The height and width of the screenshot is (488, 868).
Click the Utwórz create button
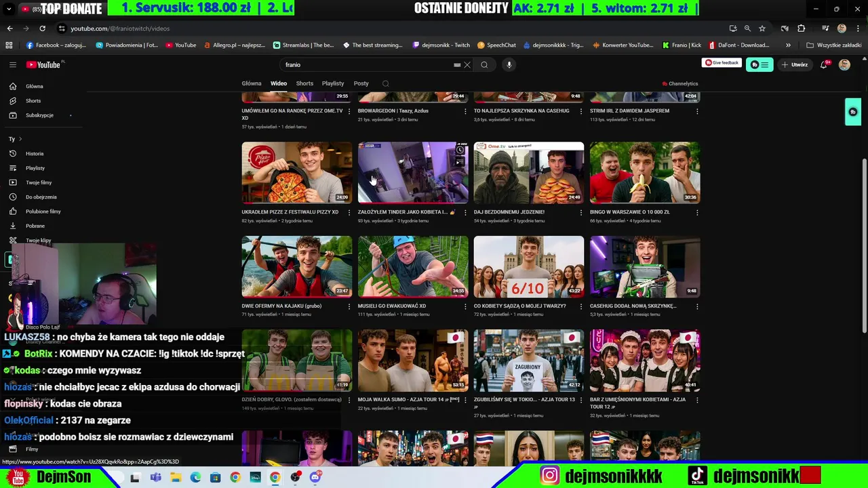pyautogui.click(x=795, y=64)
